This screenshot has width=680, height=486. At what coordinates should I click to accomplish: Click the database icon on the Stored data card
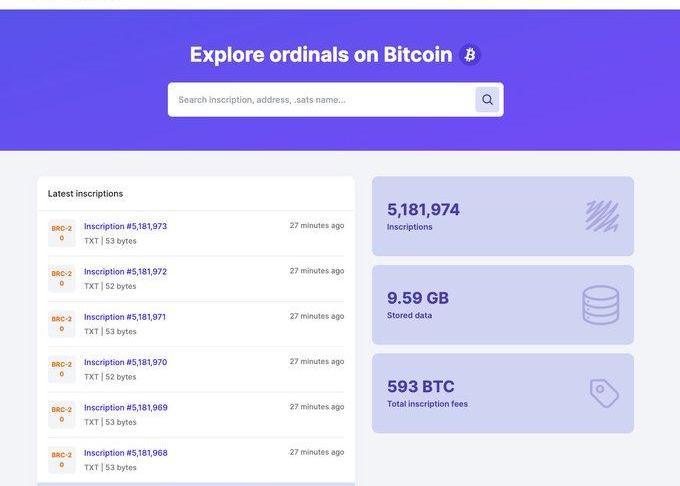point(601,305)
